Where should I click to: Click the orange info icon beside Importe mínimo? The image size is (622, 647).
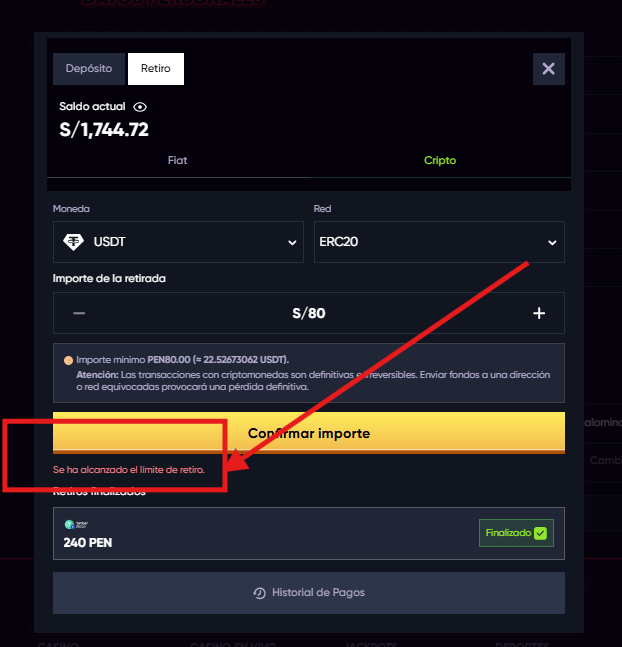pyautogui.click(x=68, y=360)
